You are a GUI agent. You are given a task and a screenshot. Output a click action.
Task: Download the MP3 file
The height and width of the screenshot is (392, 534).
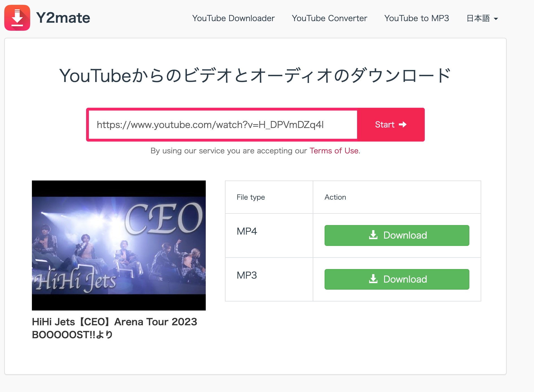(397, 279)
